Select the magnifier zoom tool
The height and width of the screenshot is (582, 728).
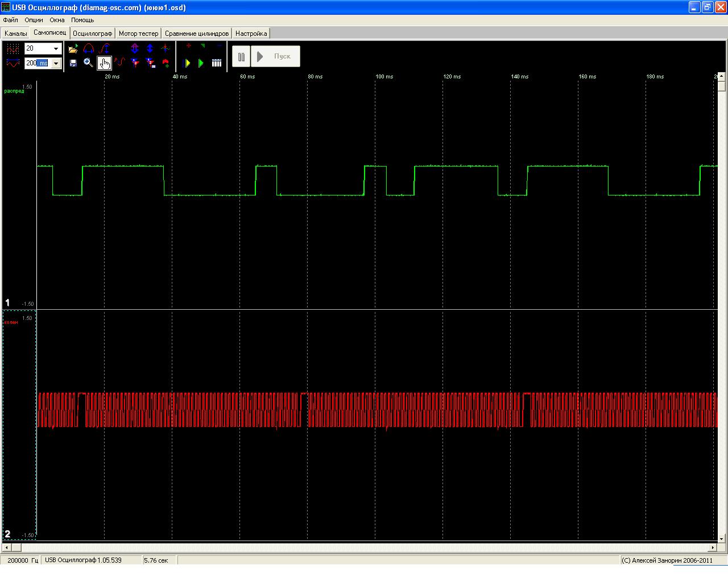point(88,63)
